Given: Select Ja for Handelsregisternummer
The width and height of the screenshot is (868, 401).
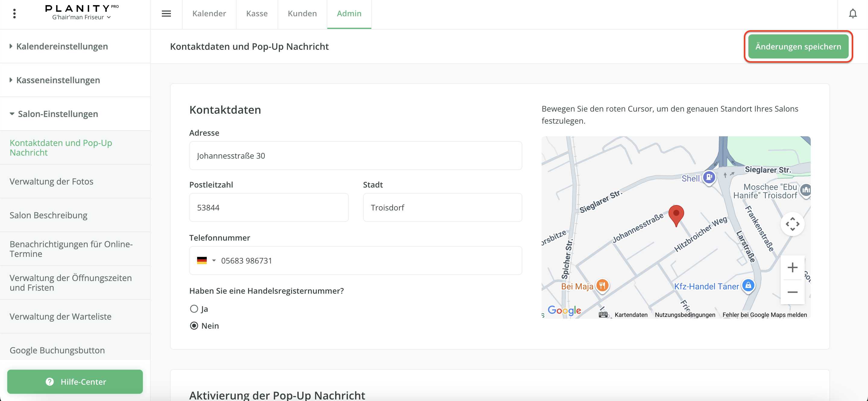Looking at the screenshot, I should coord(194,309).
